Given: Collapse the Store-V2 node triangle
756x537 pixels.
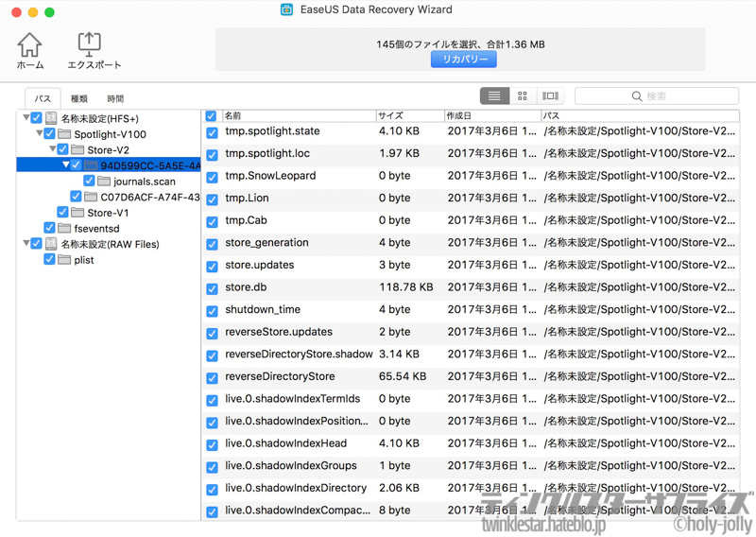Looking at the screenshot, I should pyautogui.click(x=52, y=148).
